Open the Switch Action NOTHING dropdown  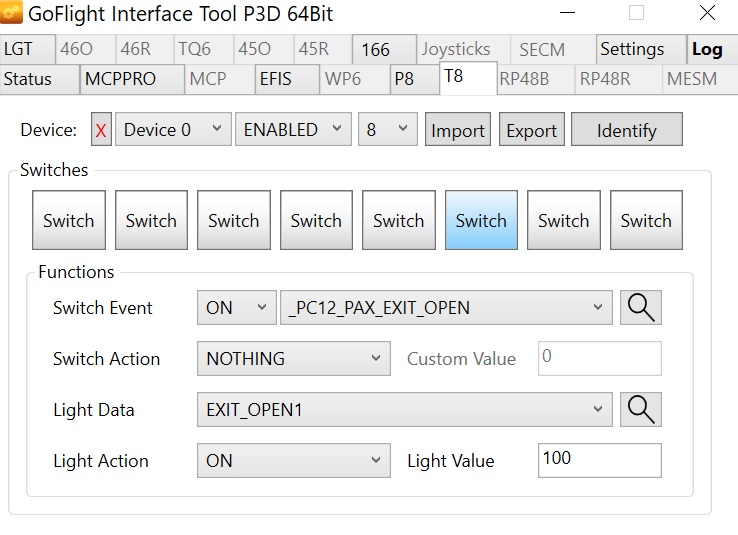coord(293,358)
